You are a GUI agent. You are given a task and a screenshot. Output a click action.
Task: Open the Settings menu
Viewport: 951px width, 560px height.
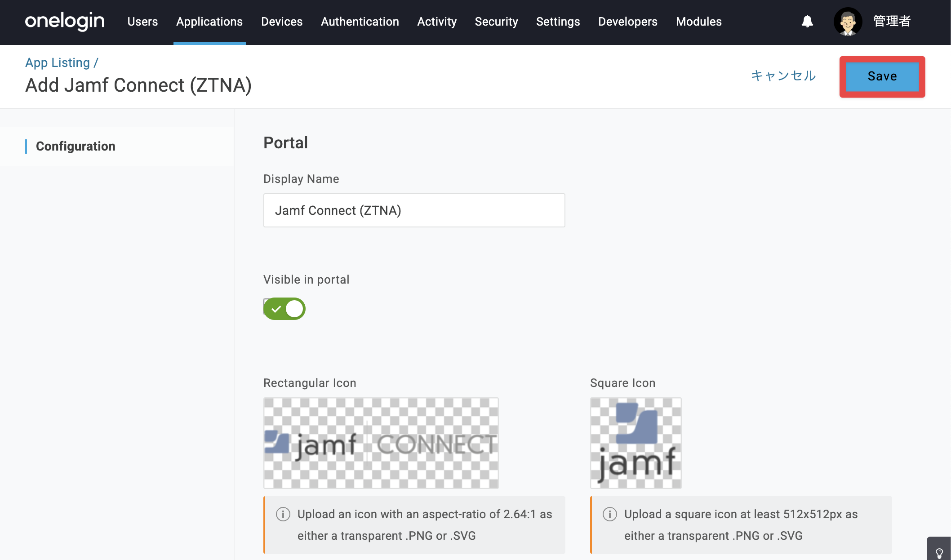click(558, 22)
